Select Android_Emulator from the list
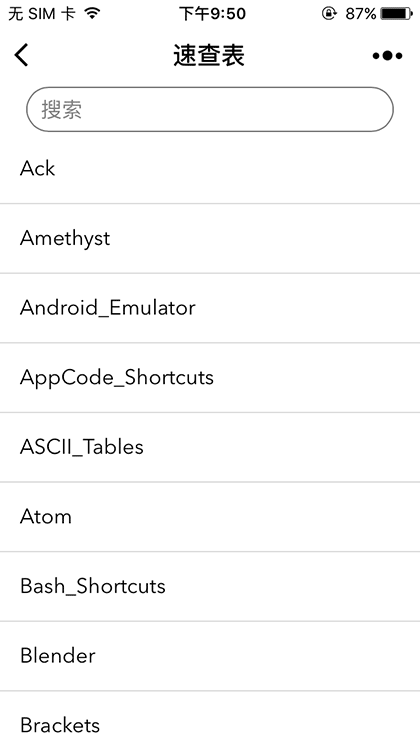 coord(210,308)
